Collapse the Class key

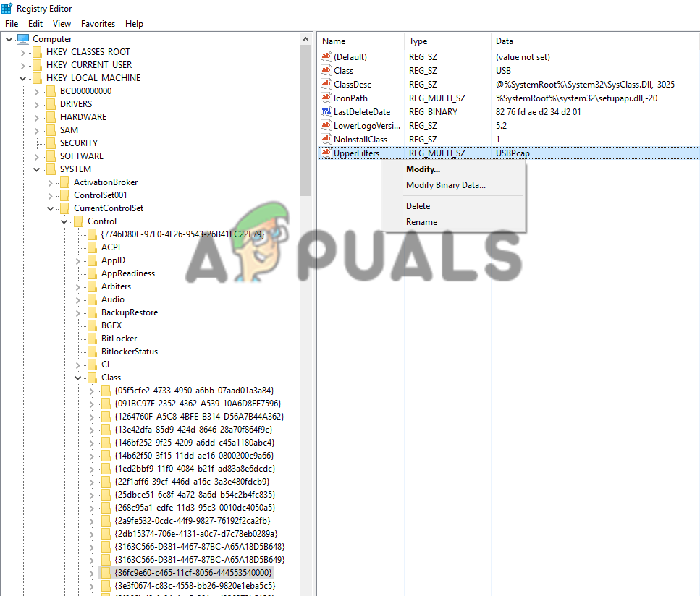coord(77,377)
